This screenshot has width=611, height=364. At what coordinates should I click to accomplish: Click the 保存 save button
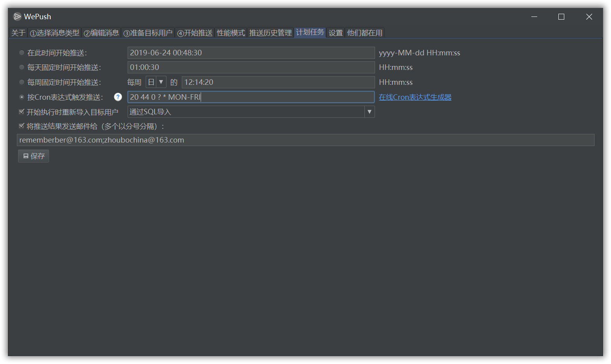(x=33, y=156)
